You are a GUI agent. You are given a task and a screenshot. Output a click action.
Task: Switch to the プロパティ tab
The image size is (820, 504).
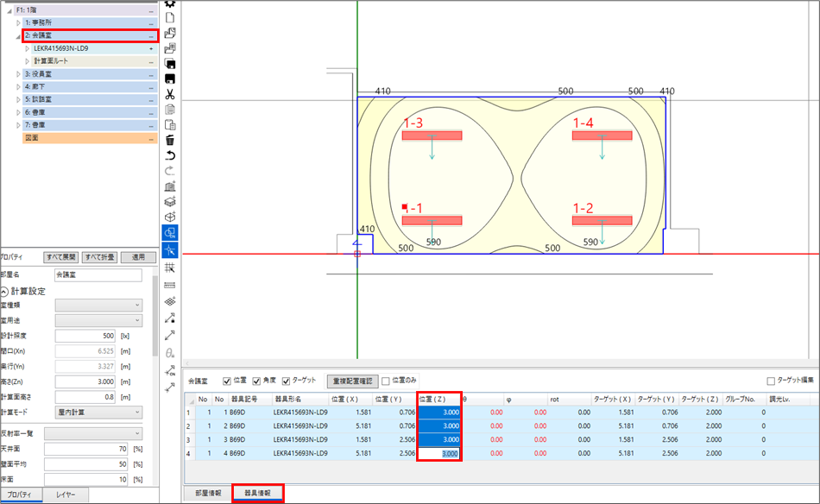[21, 495]
